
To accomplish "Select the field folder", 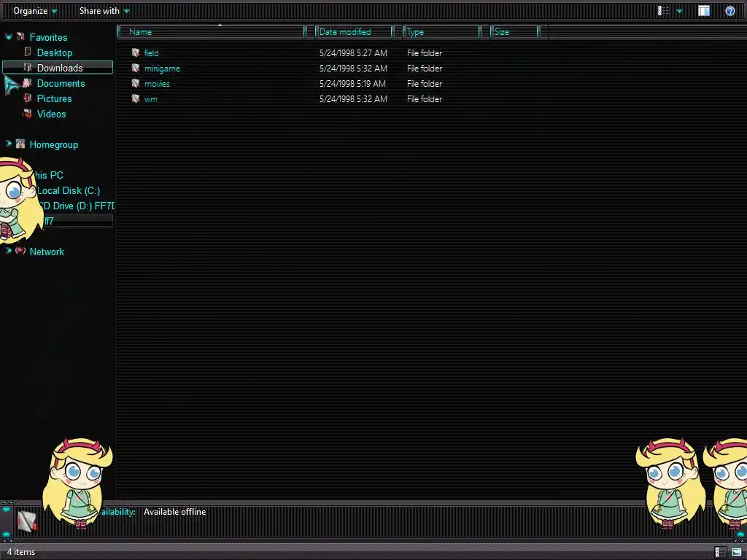I will [x=152, y=52].
